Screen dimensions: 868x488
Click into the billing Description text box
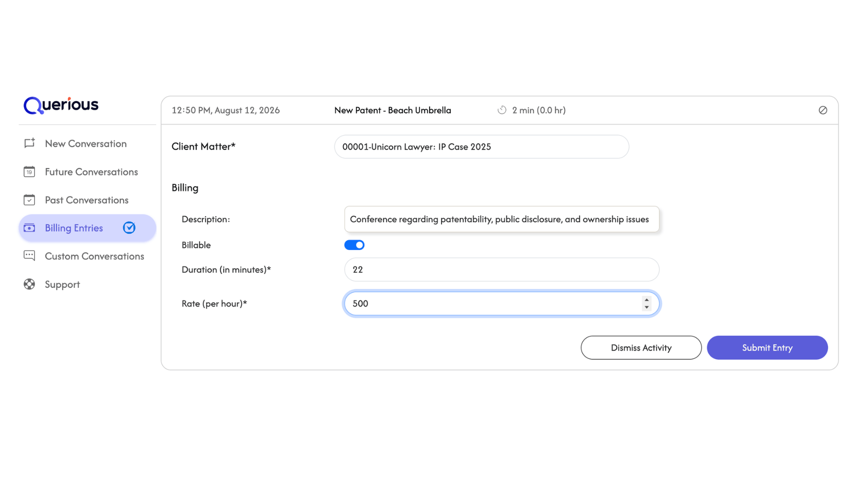[x=502, y=219]
